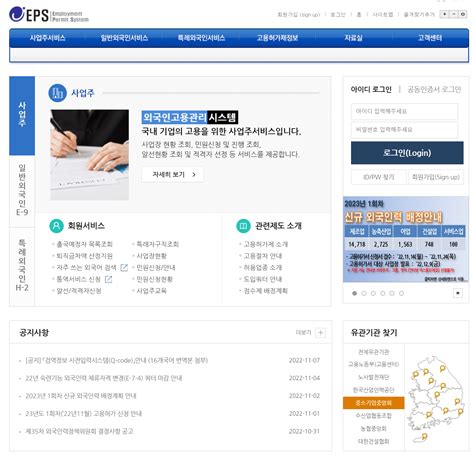Click the banner pause button
Viewport: 474px width, 460px height.
click(458, 293)
